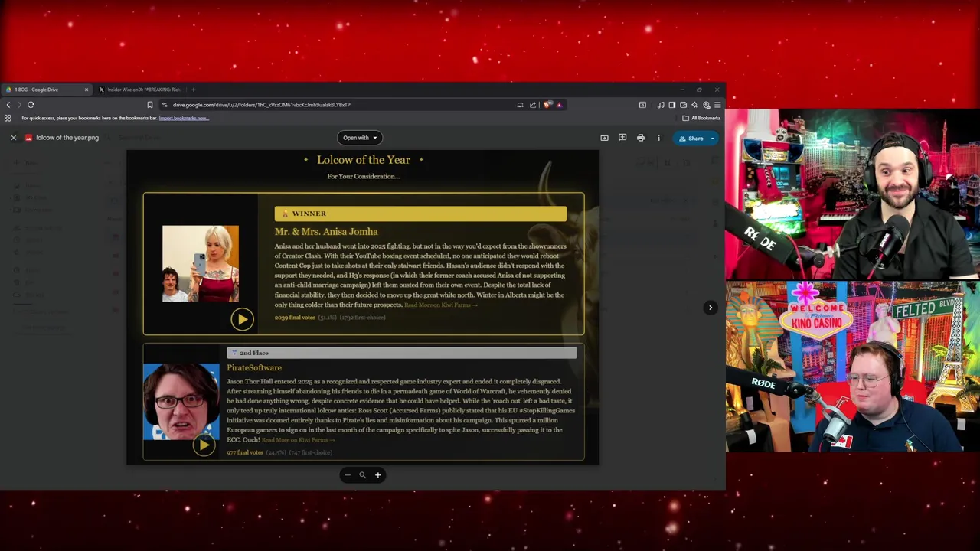
Task: Open the More actions three-dot menu
Action: (x=658, y=138)
